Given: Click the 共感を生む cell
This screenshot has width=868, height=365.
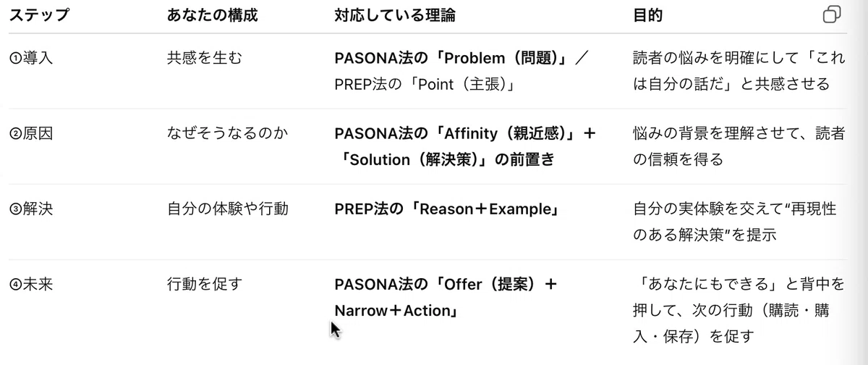Looking at the screenshot, I should coord(205,59).
